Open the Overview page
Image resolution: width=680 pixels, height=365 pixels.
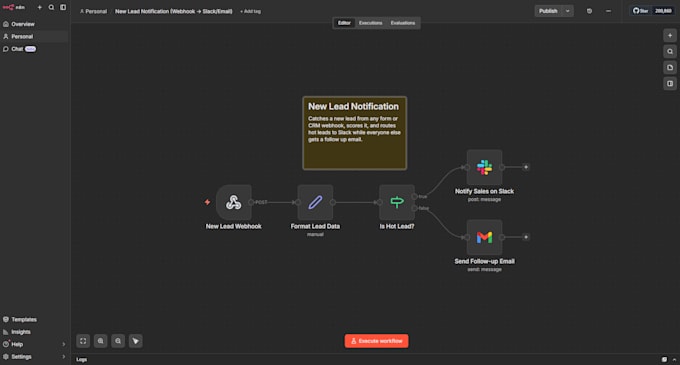[x=34, y=24]
